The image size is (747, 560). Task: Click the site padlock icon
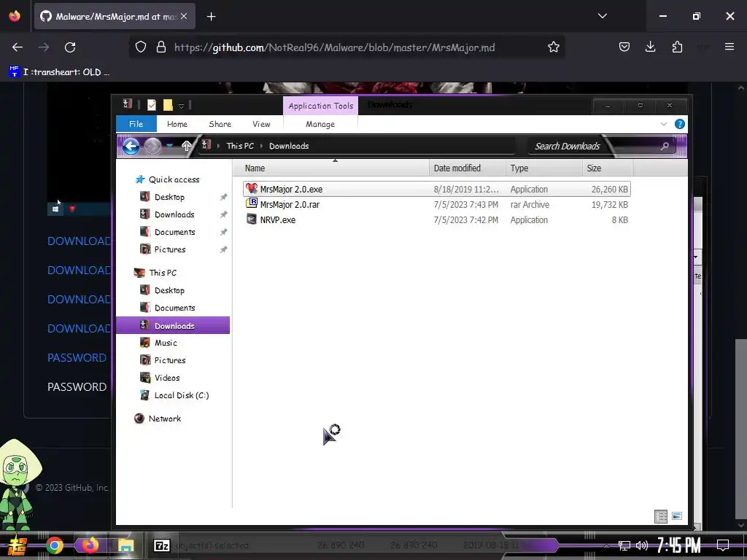tap(161, 47)
